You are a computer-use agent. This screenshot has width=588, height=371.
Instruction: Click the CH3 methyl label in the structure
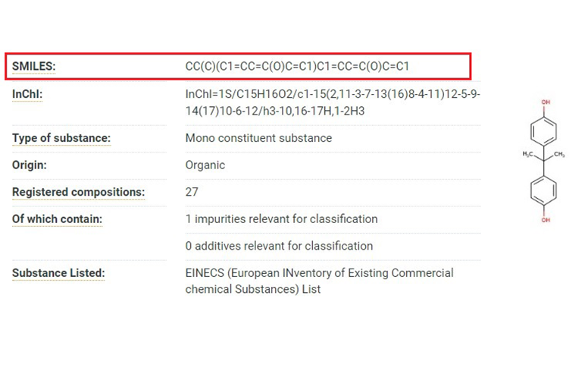(558, 155)
